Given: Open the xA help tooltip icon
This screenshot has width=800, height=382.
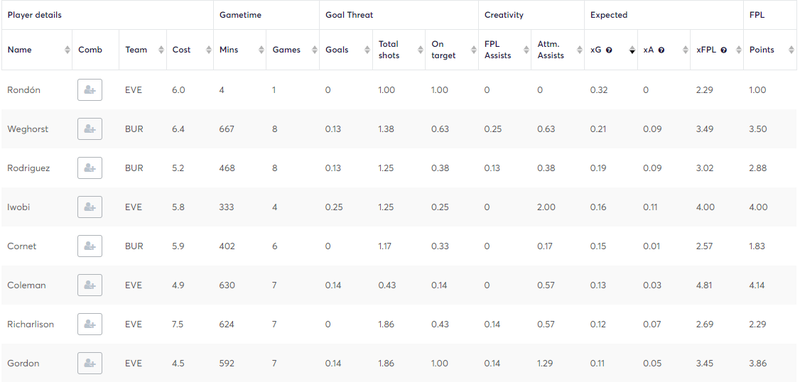Looking at the screenshot, I should 661,50.
